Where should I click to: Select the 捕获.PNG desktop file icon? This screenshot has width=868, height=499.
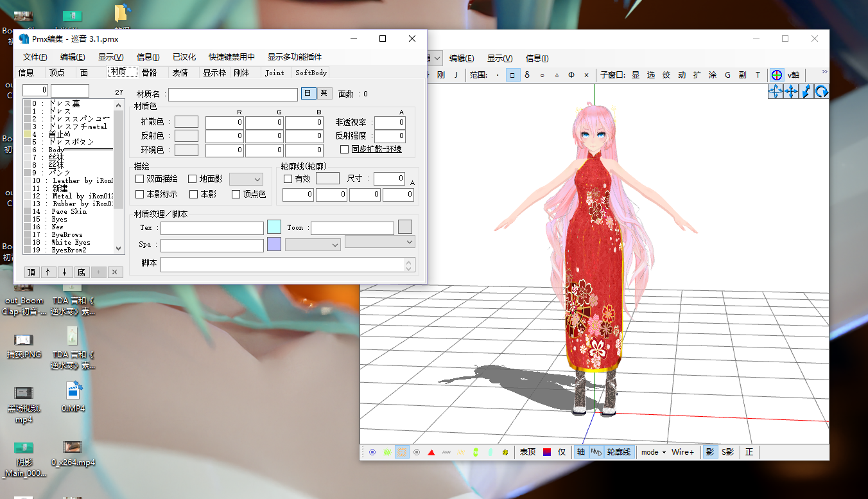(24, 346)
